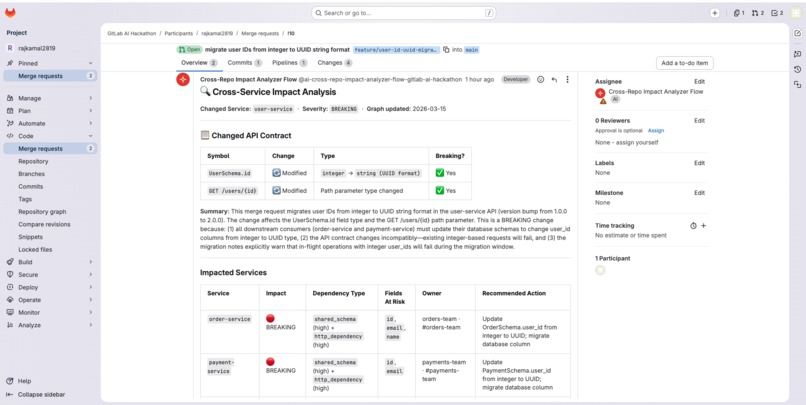Click Add a to-do item button
Image resolution: width=806 pixels, height=405 pixels.
(x=685, y=63)
